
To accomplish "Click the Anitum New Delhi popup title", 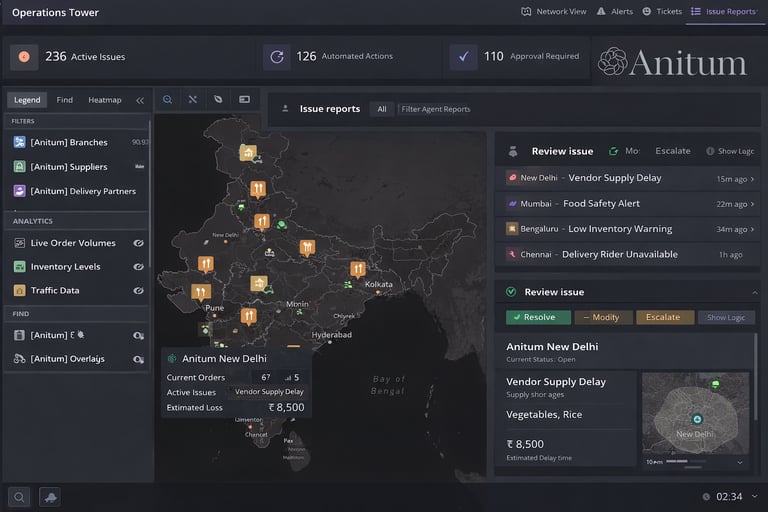I will (224, 359).
